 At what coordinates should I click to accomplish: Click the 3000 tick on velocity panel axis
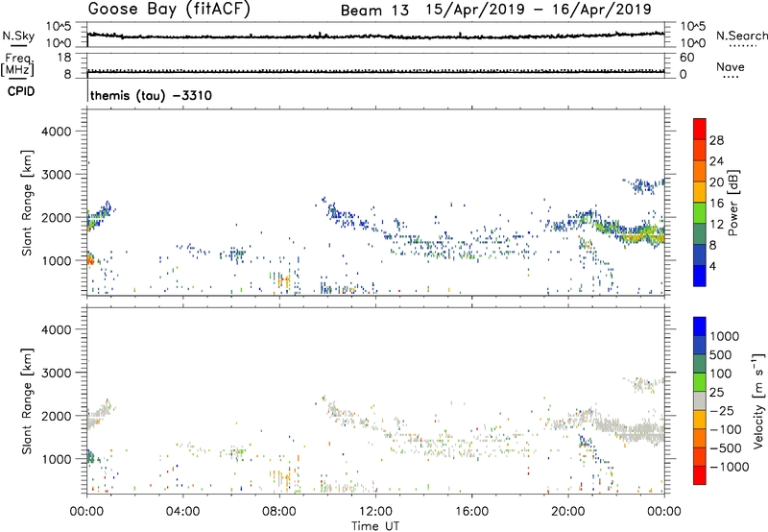[x=57, y=373]
